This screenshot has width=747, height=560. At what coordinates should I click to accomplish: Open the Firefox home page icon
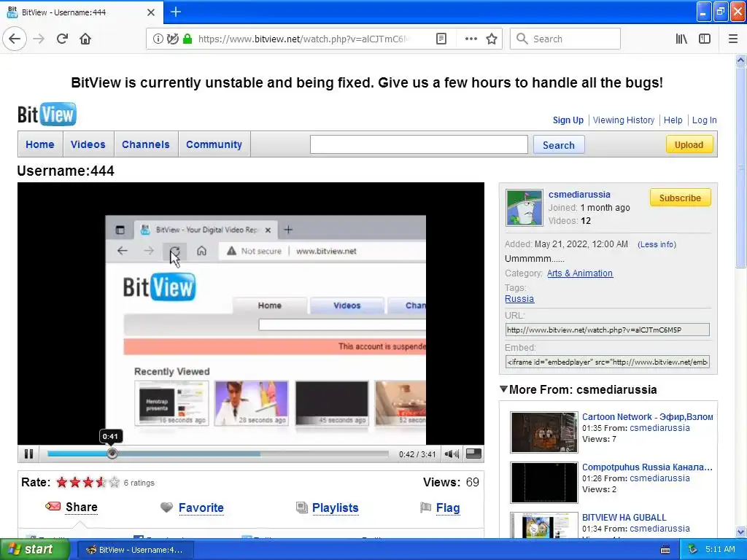[x=85, y=39]
